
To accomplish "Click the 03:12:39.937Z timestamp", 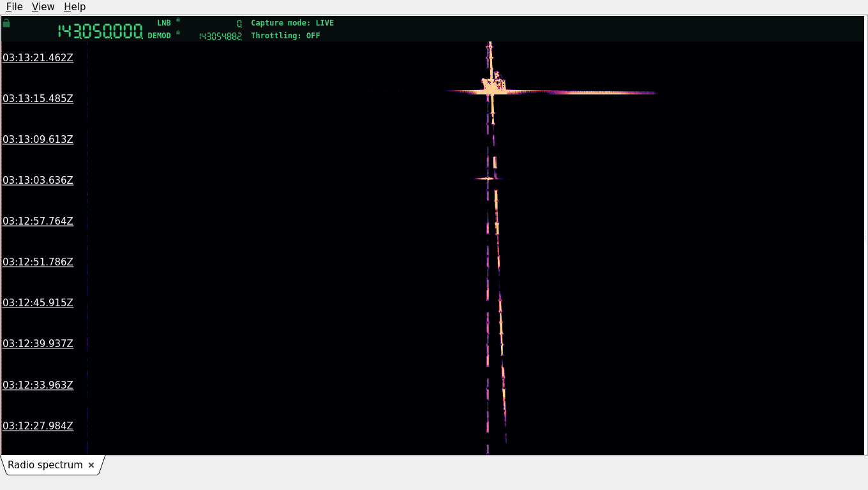I will pyautogui.click(x=38, y=343).
